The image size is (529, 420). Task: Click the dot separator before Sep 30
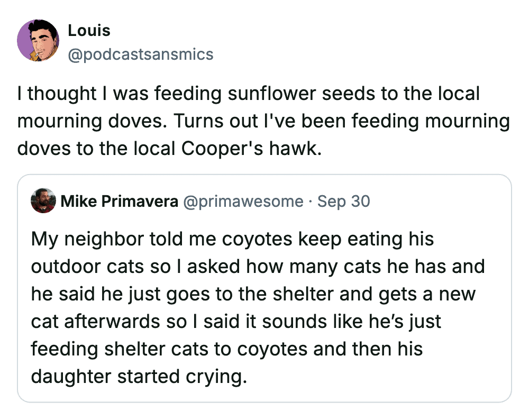pyautogui.click(x=311, y=201)
